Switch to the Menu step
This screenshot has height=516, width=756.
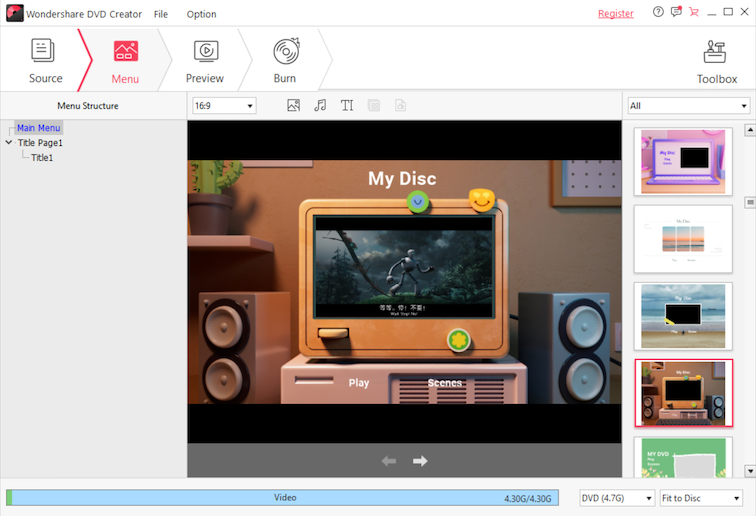click(x=125, y=61)
